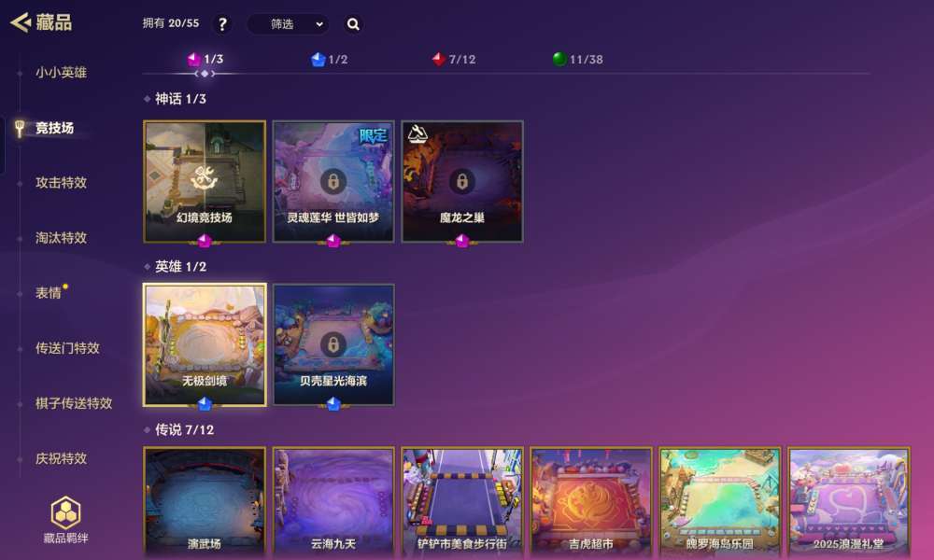Jump to the blue gem 1/2 rarity marker

330,60
